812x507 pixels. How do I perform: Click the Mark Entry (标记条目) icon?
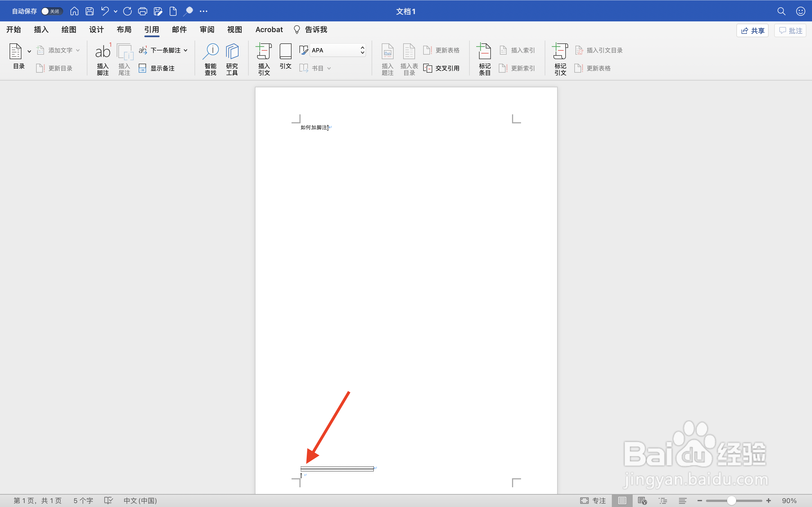pyautogui.click(x=484, y=53)
